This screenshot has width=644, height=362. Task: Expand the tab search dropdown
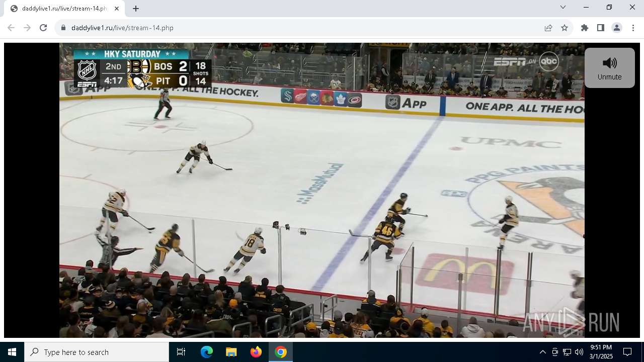tap(563, 7)
